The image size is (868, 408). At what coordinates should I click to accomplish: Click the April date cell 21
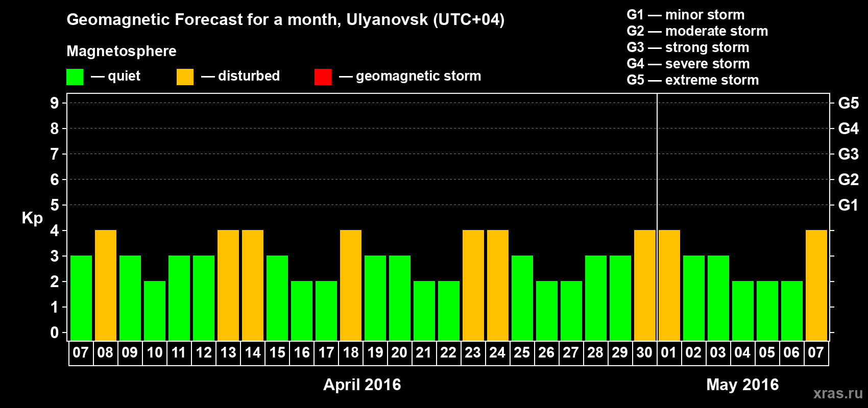point(424,353)
